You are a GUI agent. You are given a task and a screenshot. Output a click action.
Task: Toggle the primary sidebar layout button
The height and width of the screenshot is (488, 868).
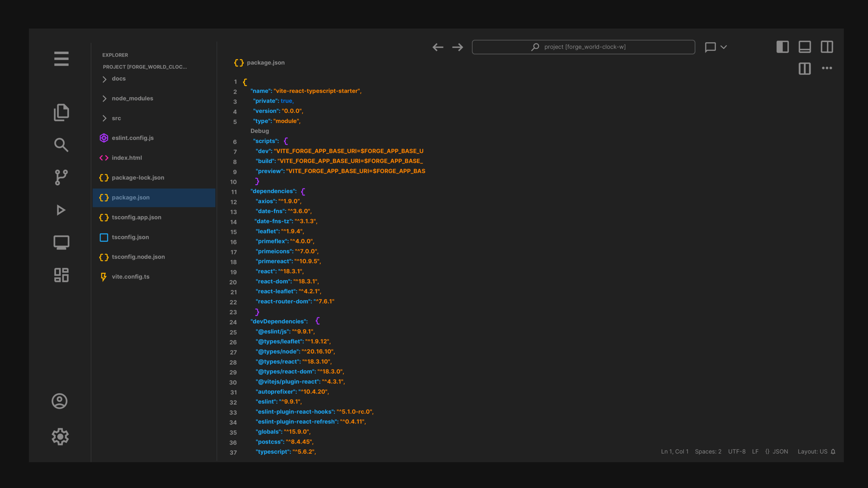coord(783,47)
